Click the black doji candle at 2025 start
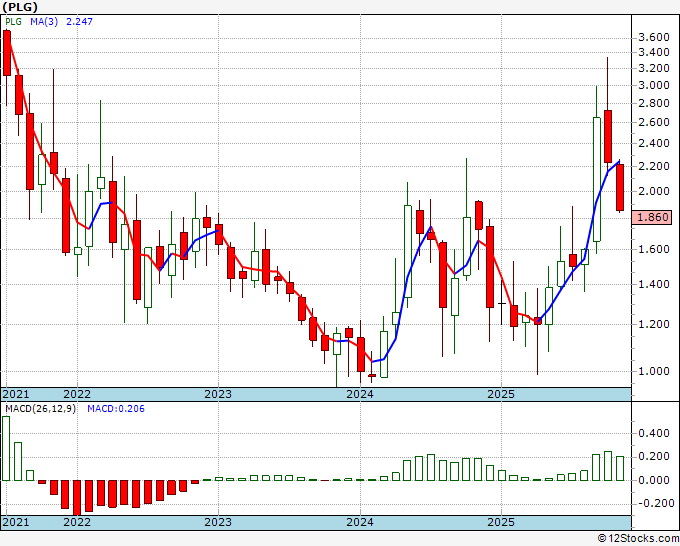680x546 pixels. pos(502,303)
